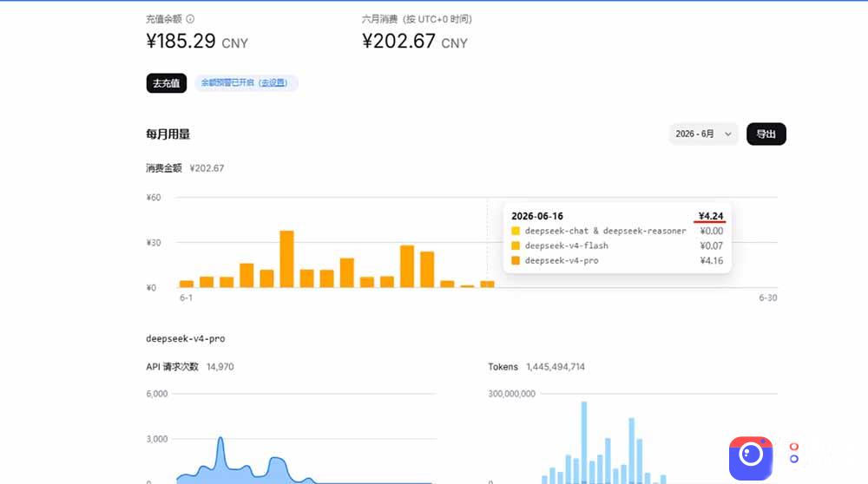Click the blue circle indicator beside camera
868x484 pixels.
pos(794,459)
